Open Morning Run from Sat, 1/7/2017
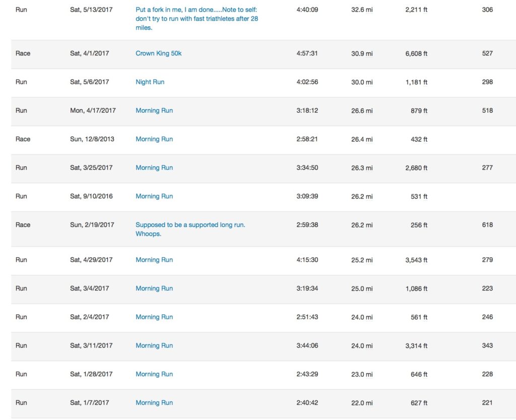The height and width of the screenshot is (420, 516). 154,403
